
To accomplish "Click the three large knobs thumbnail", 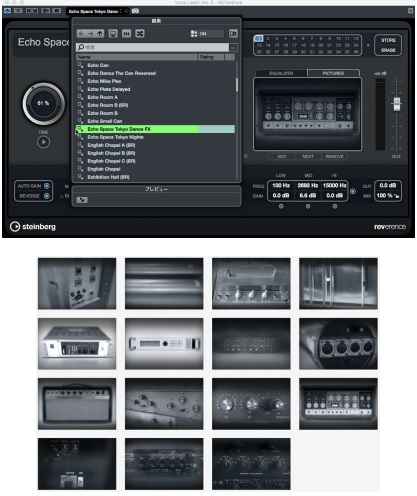I will [x=251, y=404].
